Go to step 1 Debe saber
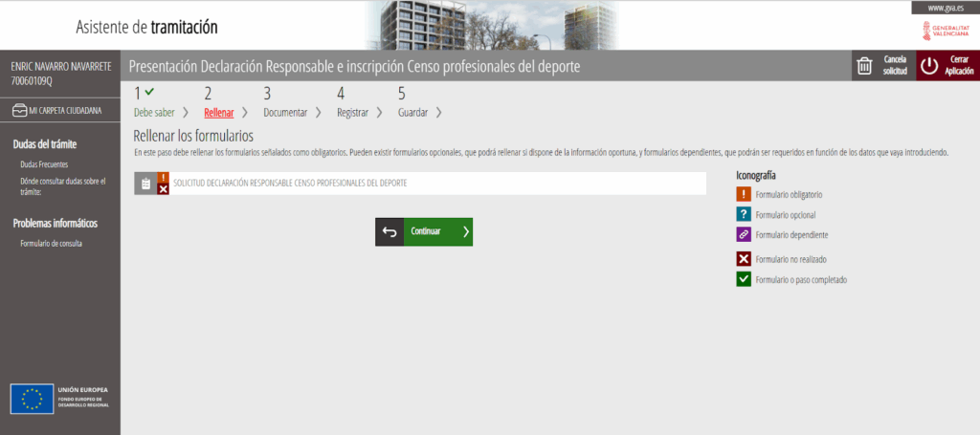Image resolution: width=980 pixels, height=435 pixels. coord(153,112)
